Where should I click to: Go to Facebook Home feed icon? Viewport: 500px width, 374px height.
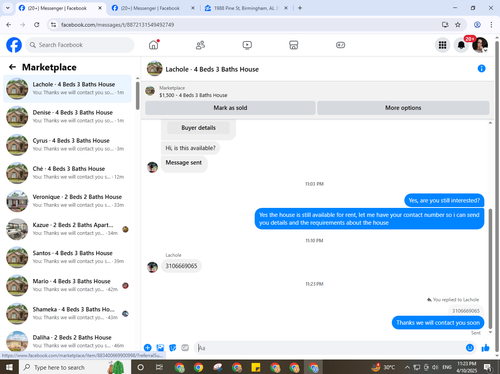click(154, 45)
